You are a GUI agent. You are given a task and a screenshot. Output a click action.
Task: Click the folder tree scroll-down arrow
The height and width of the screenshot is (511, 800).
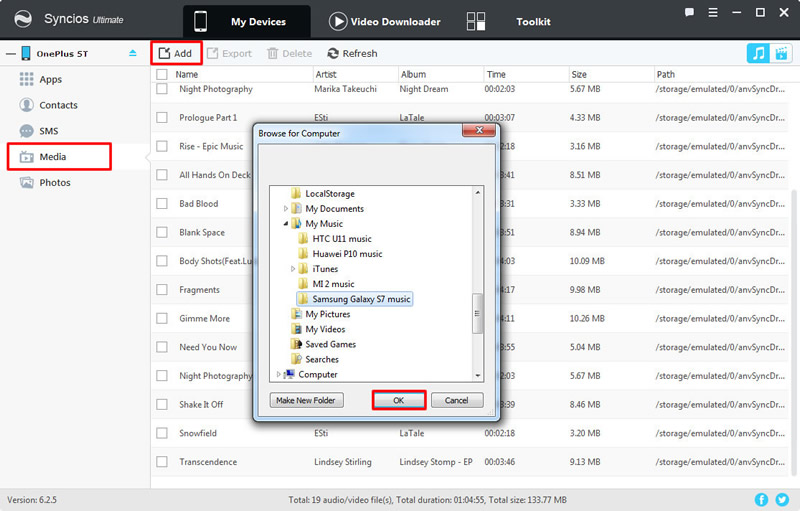point(478,375)
